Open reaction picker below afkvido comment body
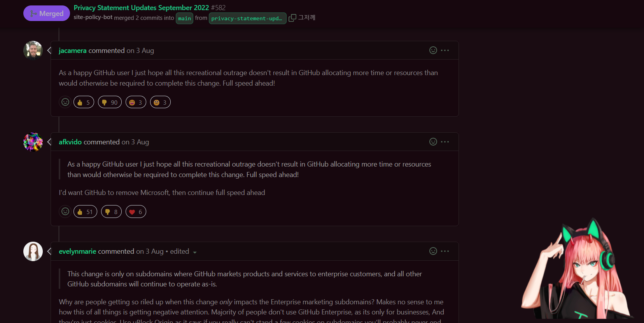The width and height of the screenshot is (644, 323). pos(65,211)
